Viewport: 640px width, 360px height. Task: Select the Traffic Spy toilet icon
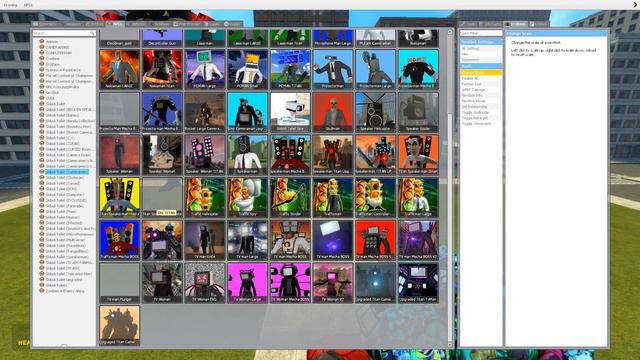pos(248,197)
